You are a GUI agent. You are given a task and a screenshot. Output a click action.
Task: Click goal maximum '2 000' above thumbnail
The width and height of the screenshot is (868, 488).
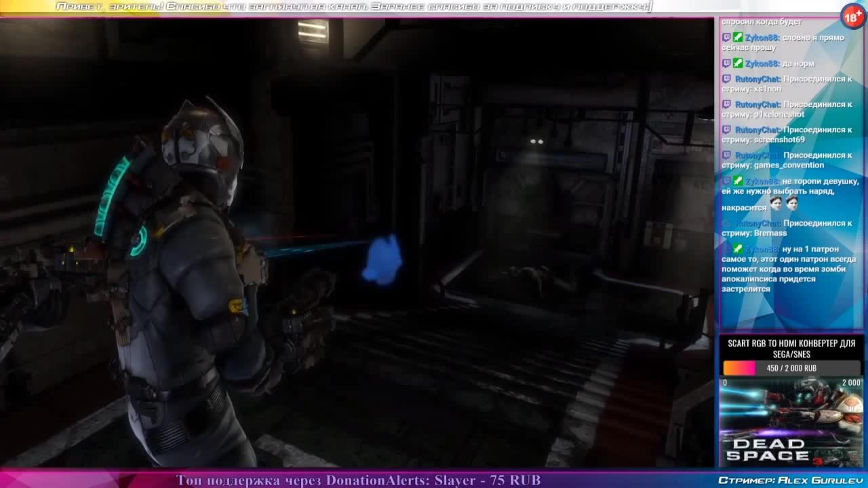(851, 383)
